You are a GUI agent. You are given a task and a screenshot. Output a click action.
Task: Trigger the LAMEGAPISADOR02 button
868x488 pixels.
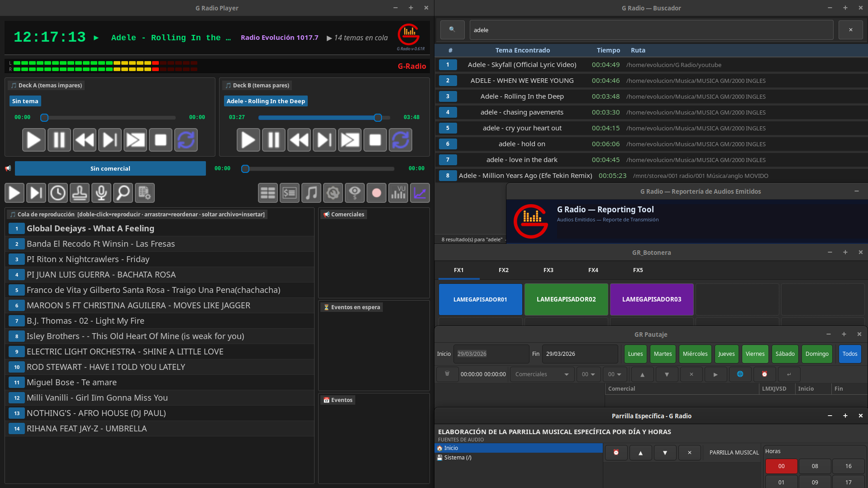pyautogui.click(x=566, y=299)
